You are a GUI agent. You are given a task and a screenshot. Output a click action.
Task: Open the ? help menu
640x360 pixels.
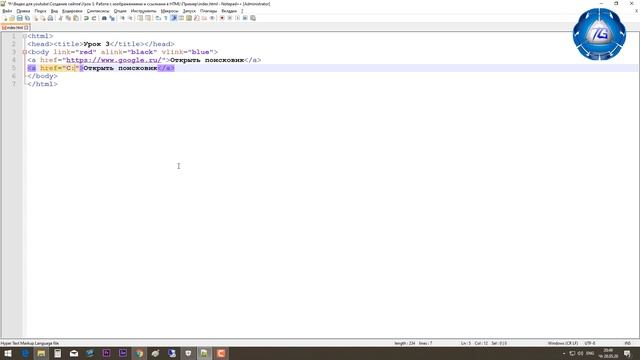242,11
